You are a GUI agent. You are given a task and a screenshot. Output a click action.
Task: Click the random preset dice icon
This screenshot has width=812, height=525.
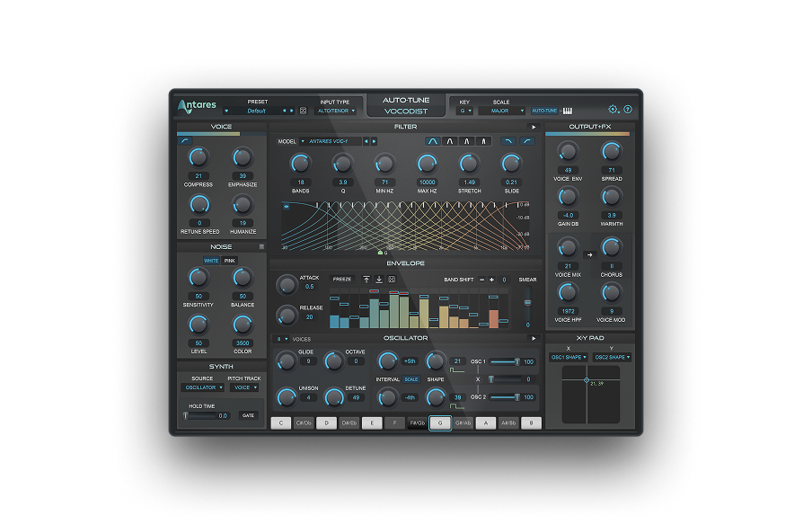[304, 111]
